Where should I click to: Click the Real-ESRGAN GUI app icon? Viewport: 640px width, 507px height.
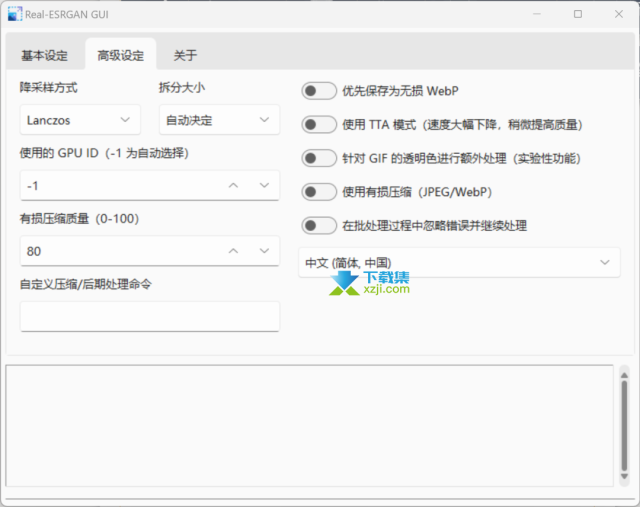(15, 14)
